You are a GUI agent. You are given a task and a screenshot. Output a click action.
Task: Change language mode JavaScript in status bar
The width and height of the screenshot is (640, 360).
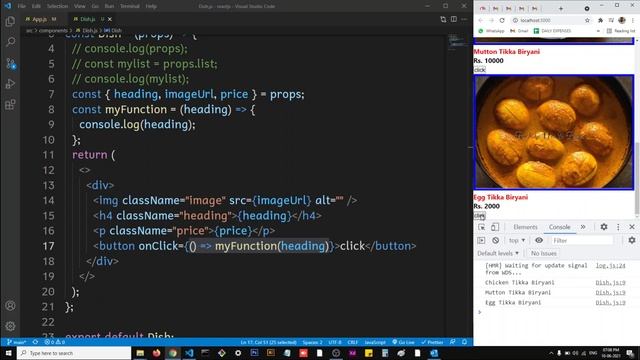point(375,342)
